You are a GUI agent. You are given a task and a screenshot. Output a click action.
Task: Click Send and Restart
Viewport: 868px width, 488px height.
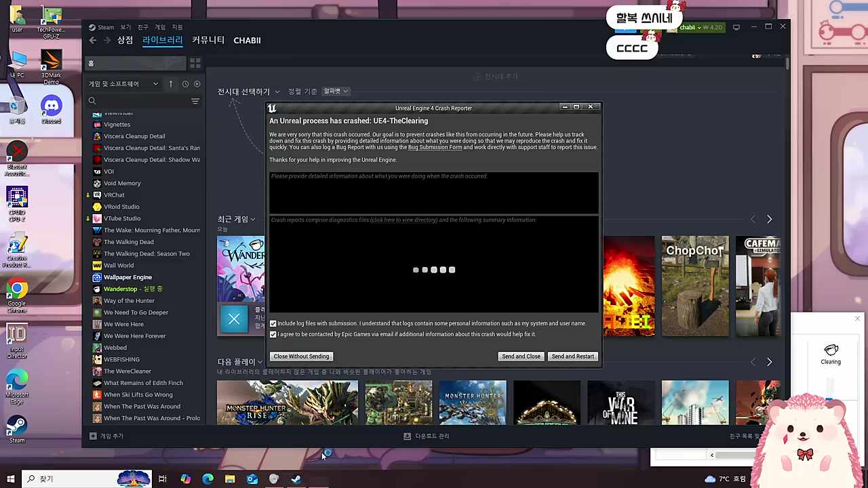[573, 357]
